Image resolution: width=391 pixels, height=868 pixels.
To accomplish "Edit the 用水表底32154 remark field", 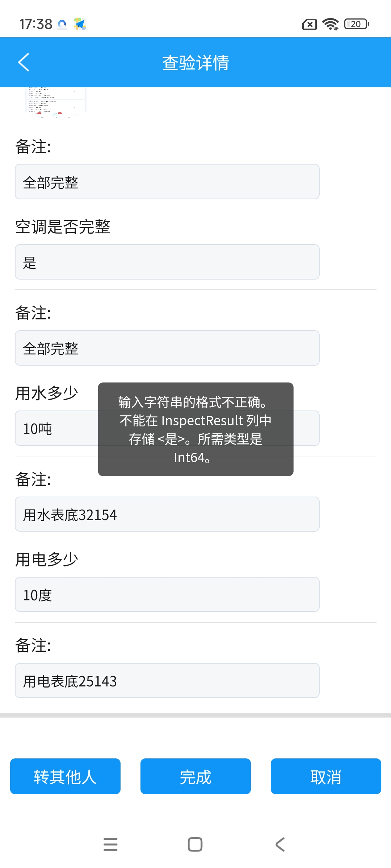I will coord(167,514).
